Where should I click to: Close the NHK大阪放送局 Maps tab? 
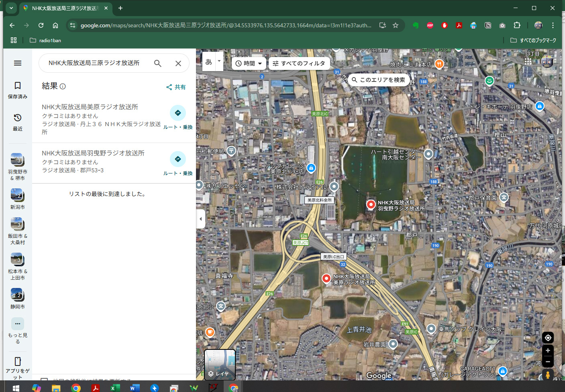[x=106, y=8]
